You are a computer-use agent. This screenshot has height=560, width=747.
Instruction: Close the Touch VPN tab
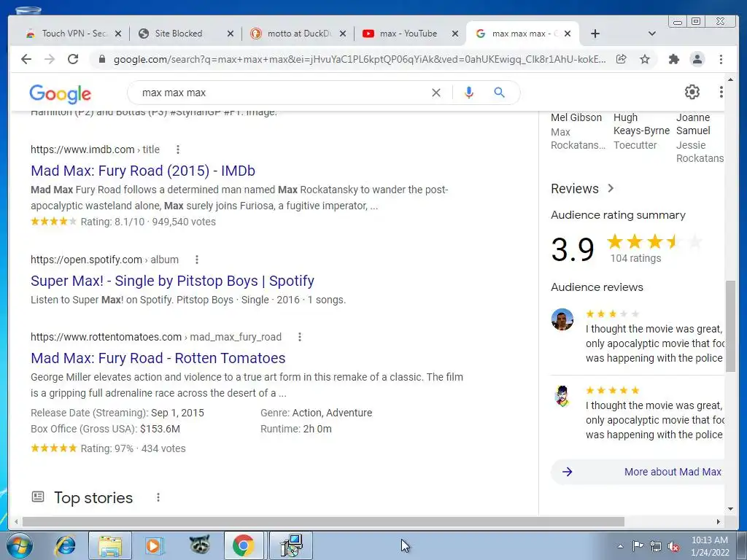tap(118, 34)
